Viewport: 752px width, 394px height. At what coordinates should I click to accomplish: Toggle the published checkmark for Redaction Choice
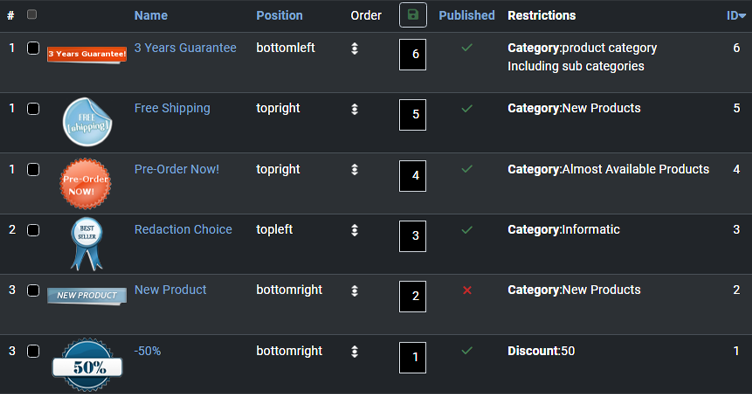(x=467, y=230)
